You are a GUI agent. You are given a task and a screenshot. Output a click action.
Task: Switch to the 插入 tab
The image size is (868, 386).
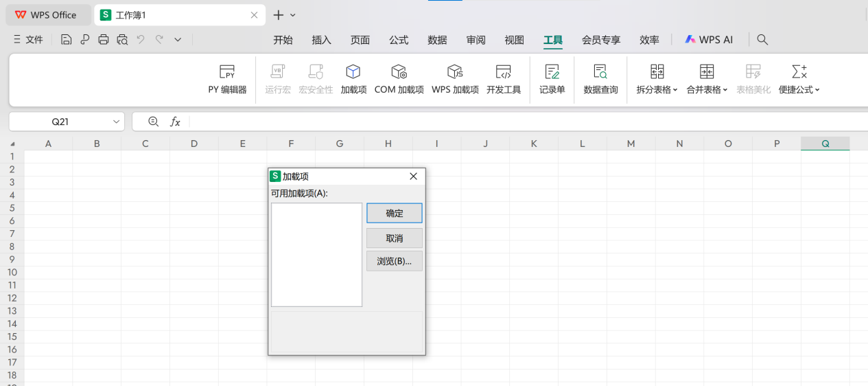[x=321, y=40]
